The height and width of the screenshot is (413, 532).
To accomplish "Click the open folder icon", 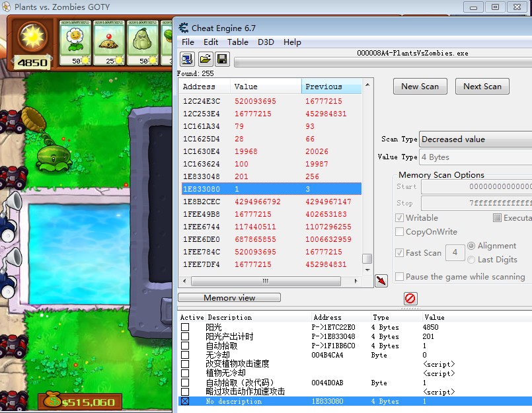I will 205,59.
